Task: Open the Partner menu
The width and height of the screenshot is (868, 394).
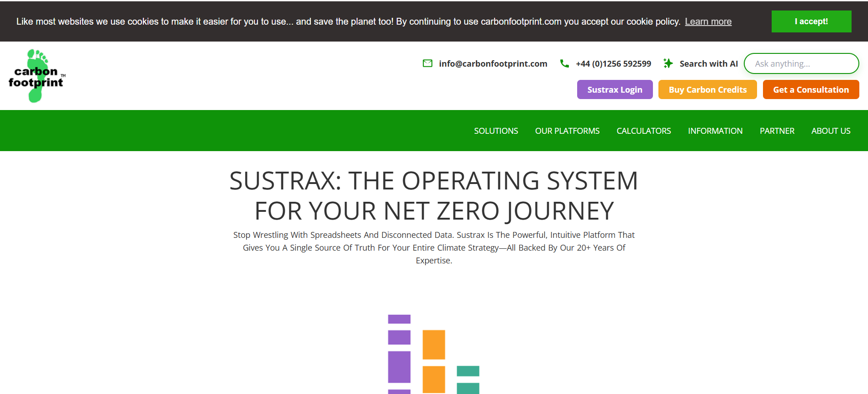Action: [x=777, y=131]
